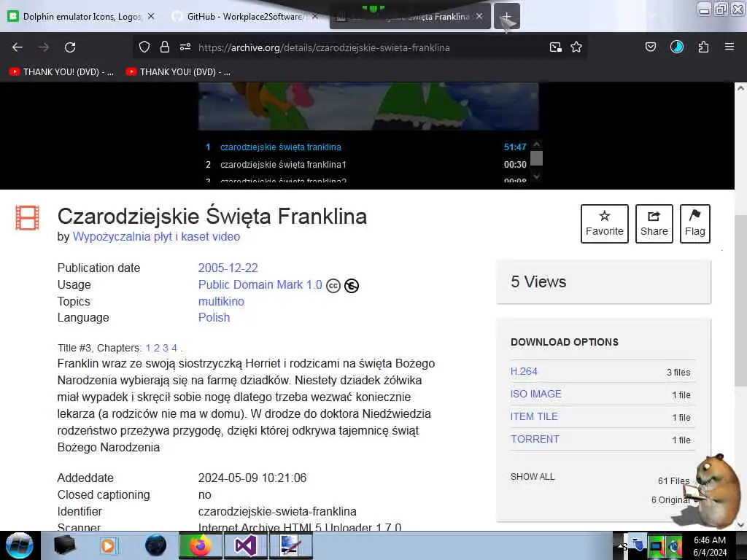Jump to chapter 2 link

157,348
